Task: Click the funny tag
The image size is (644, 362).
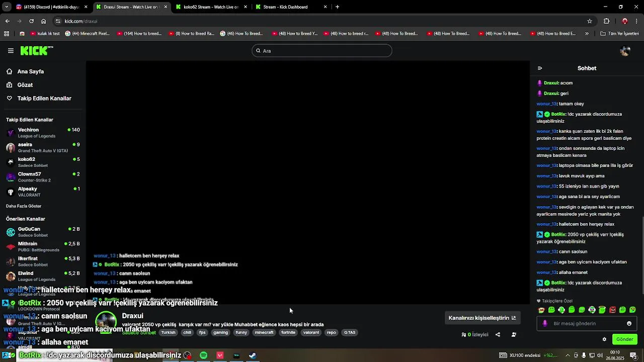Action: click(242, 332)
